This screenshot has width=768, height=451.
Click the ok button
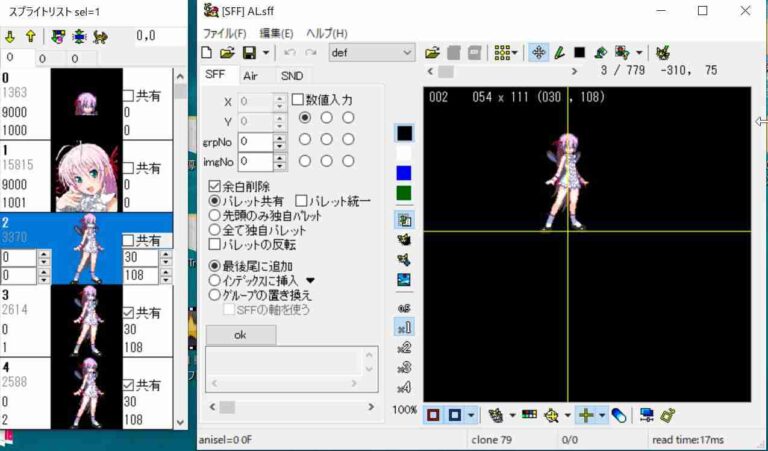click(240, 335)
